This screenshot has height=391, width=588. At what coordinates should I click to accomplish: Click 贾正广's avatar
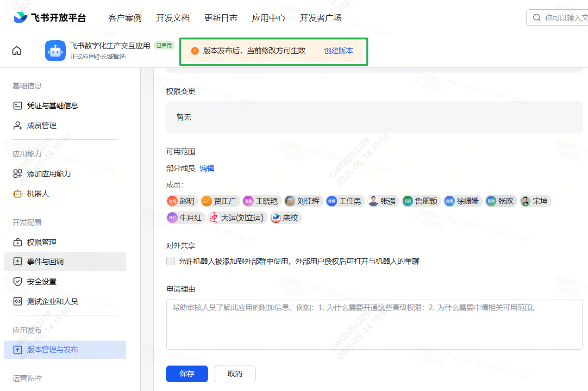tap(206, 201)
